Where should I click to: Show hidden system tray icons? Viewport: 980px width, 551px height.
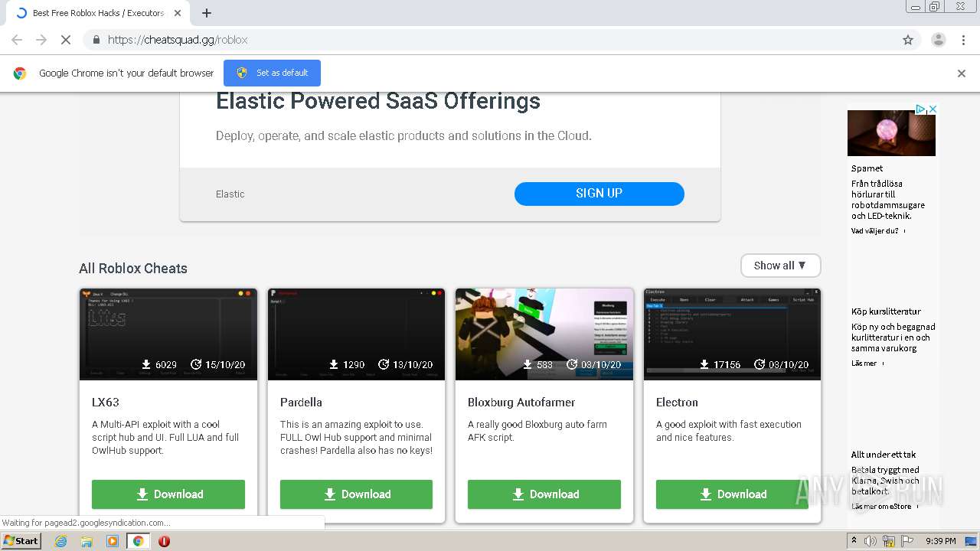(854, 541)
